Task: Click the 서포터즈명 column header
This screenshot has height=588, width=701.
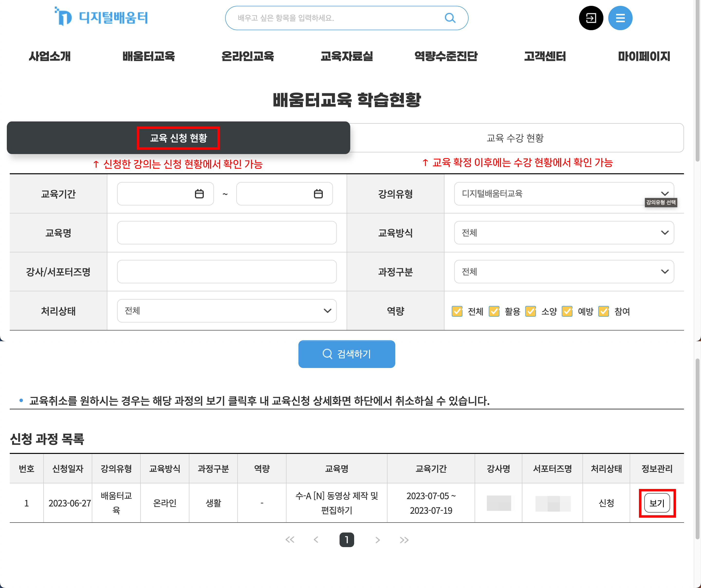Action: pos(552,469)
